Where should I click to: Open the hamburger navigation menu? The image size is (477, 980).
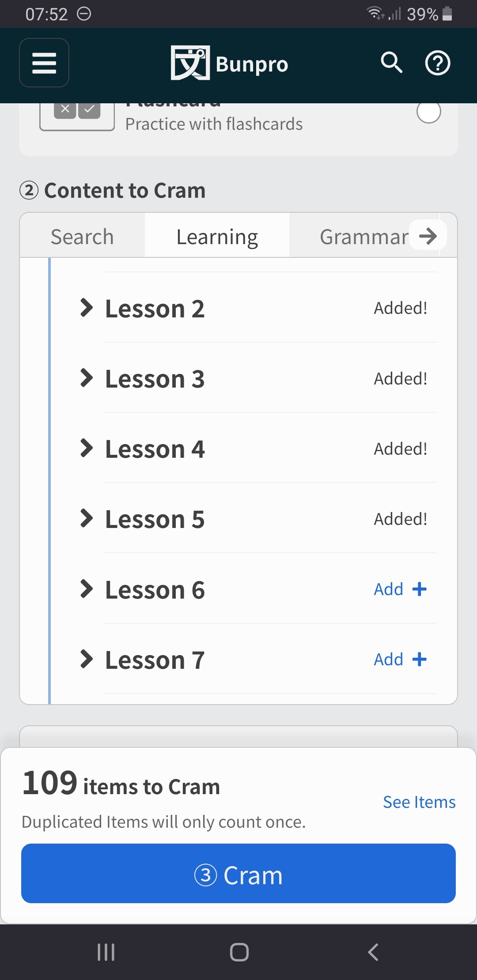pyautogui.click(x=44, y=63)
